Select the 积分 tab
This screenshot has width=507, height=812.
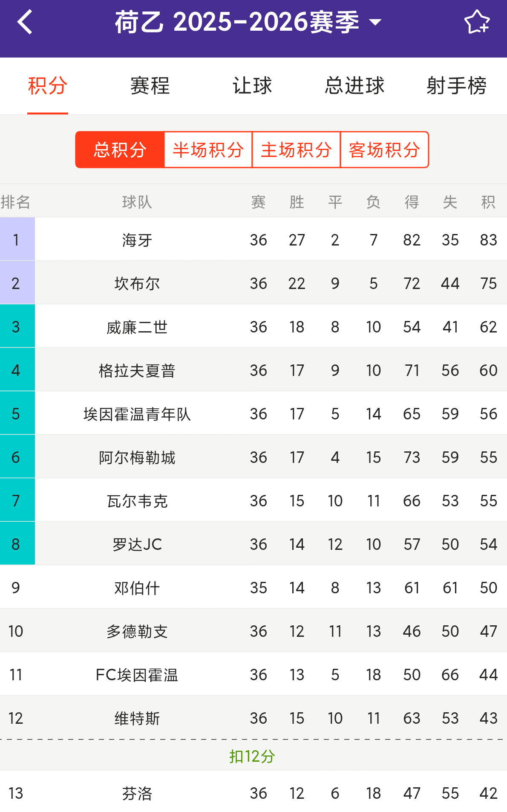48,86
